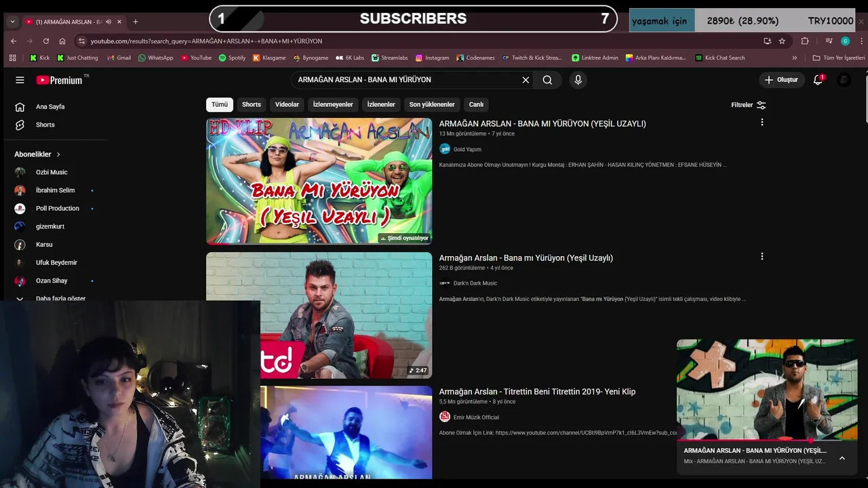Open the Chrome apps grid icon
This screenshot has width=868, height=488.
tap(12, 58)
